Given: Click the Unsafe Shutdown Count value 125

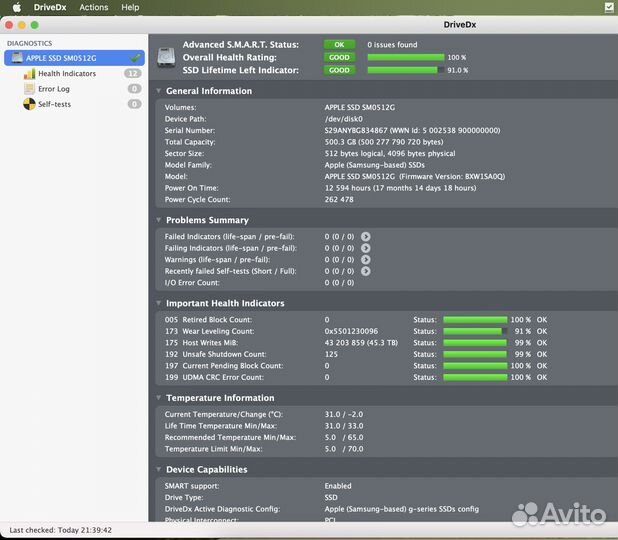Looking at the screenshot, I should coord(331,354).
